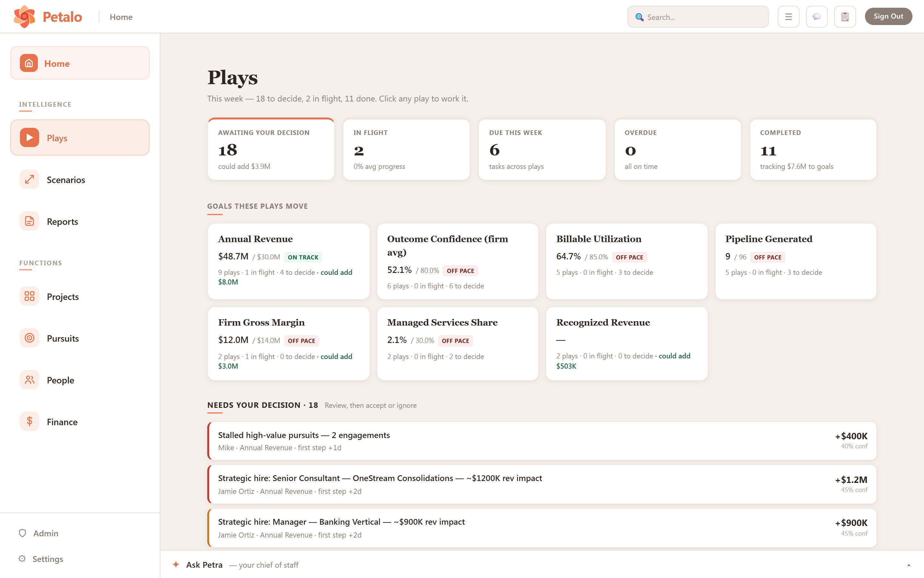Select Plays in the sidebar
The width and height of the screenshot is (924, 578).
pyautogui.click(x=80, y=138)
